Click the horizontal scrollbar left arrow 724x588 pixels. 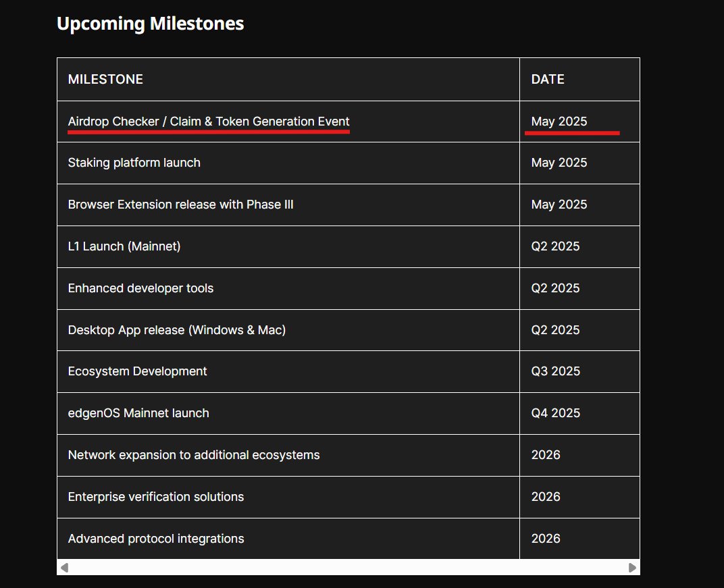click(x=65, y=567)
